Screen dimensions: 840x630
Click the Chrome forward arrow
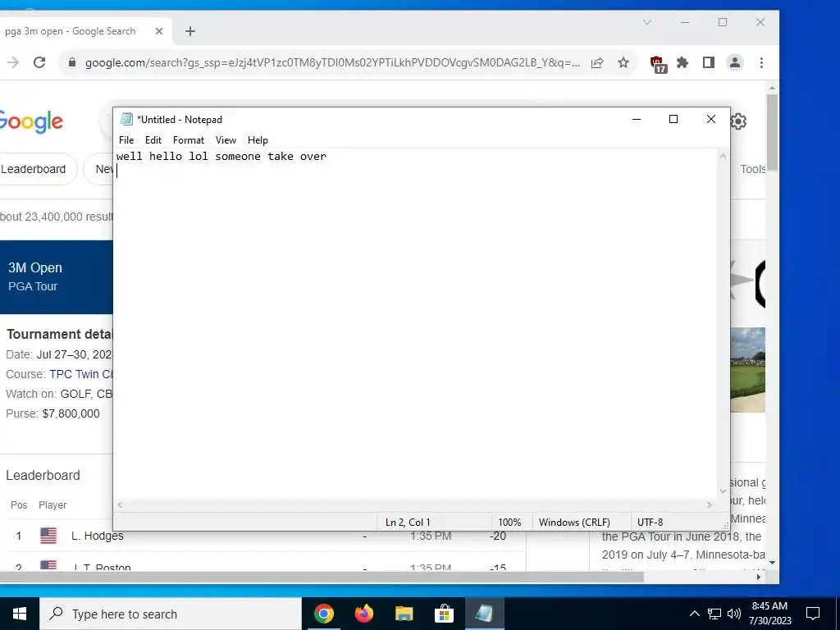point(13,62)
